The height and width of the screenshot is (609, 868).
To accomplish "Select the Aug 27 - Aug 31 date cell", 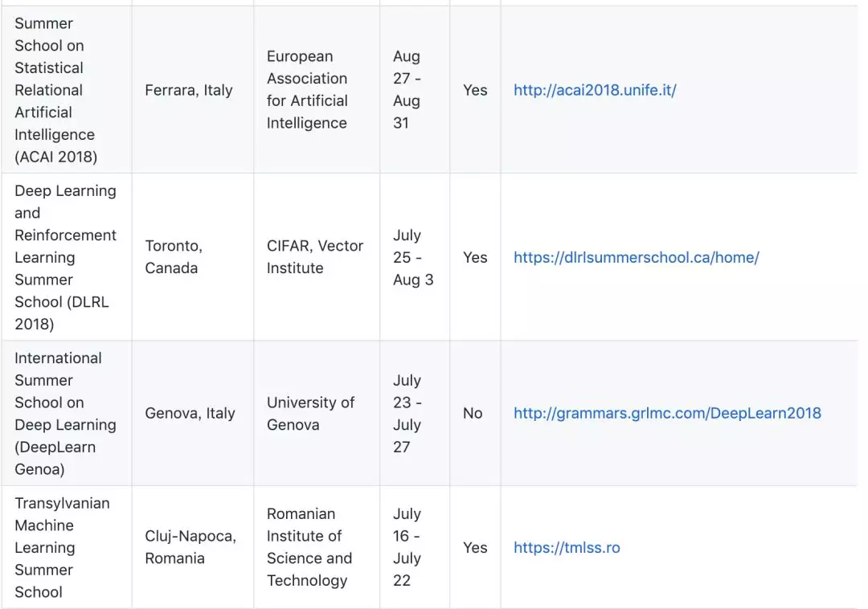I will click(407, 90).
